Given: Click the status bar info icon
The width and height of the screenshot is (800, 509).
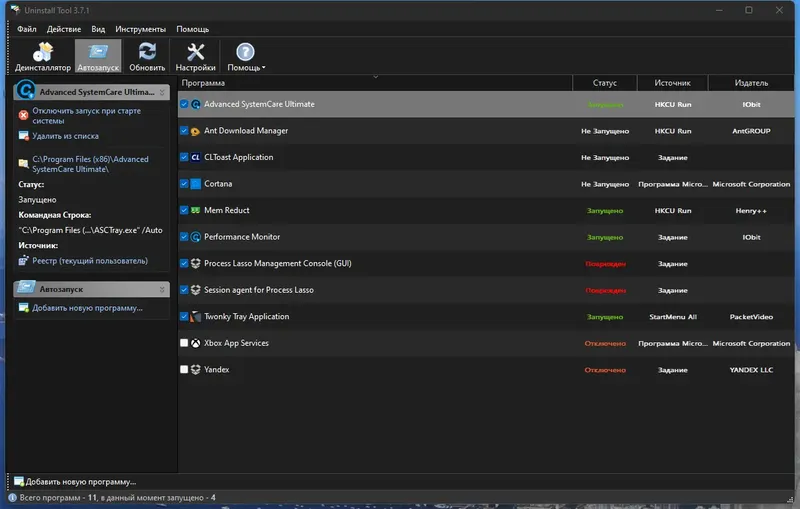Looking at the screenshot, I should click(x=13, y=497).
